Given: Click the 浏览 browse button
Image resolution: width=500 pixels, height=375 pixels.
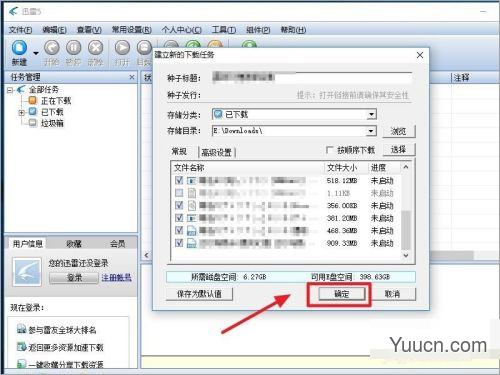Looking at the screenshot, I should [x=398, y=131].
